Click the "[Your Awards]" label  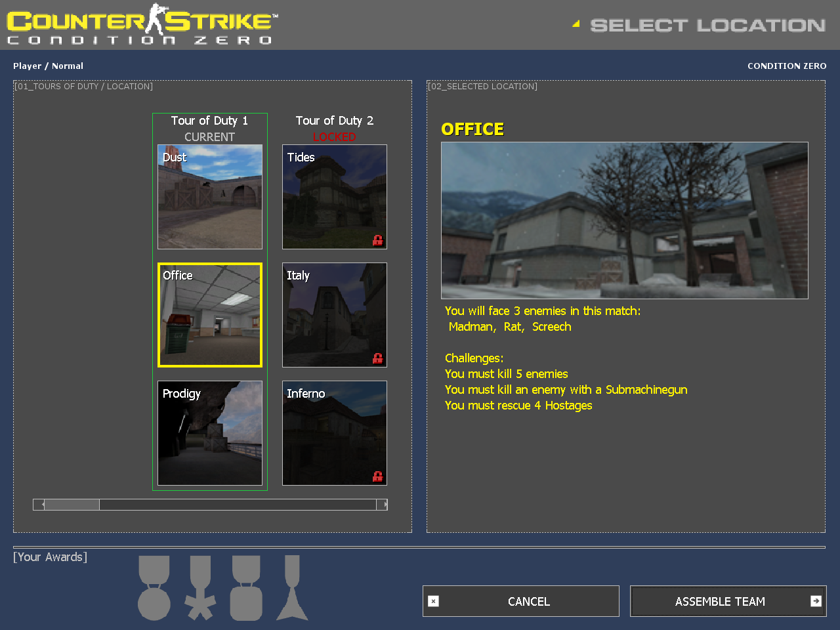(50, 557)
